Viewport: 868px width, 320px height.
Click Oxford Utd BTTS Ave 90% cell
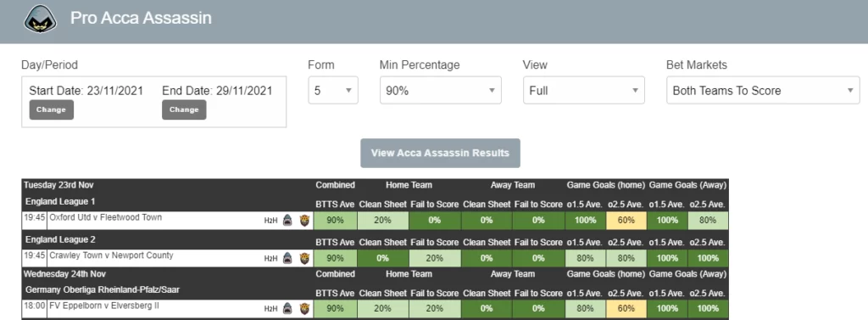click(336, 220)
